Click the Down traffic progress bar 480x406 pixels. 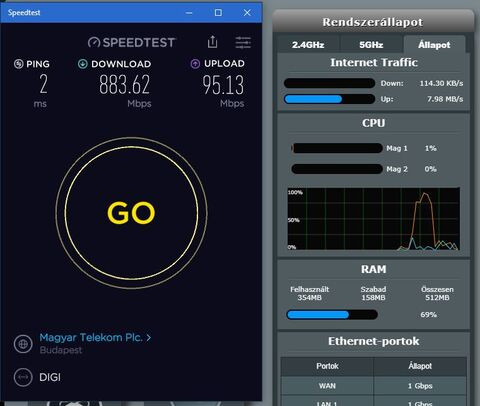[329, 83]
